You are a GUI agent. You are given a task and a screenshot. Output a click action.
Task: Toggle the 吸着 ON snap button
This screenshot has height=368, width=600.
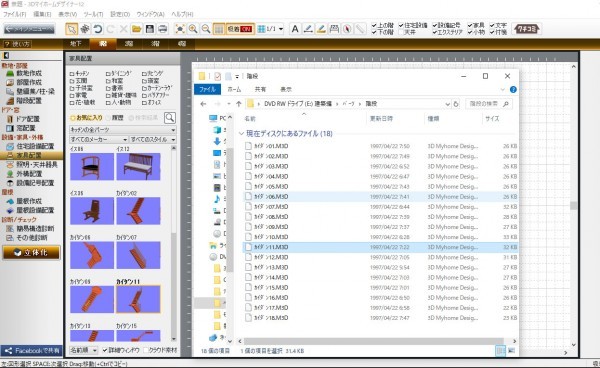(x=240, y=29)
